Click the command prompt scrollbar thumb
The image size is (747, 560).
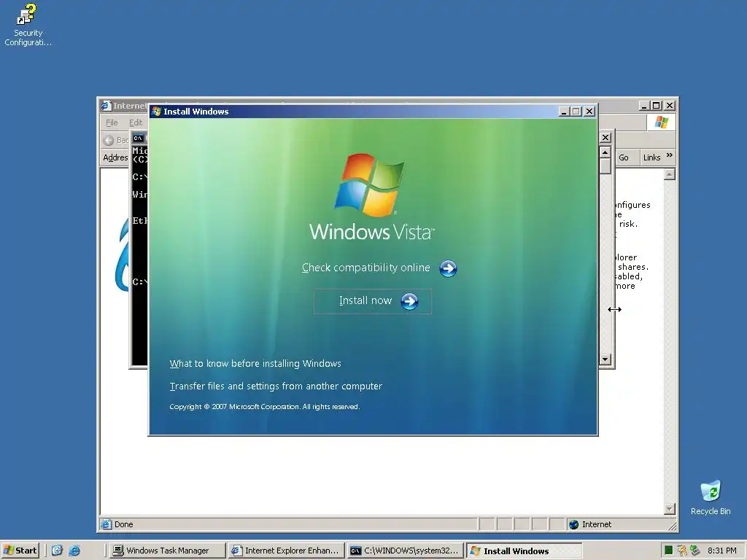(605, 166)
